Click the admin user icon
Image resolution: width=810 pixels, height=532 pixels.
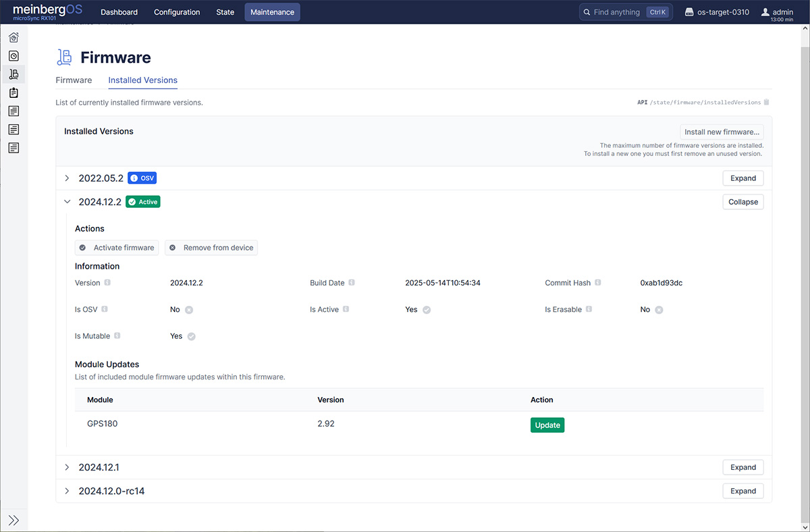click(x=765, y=12)
